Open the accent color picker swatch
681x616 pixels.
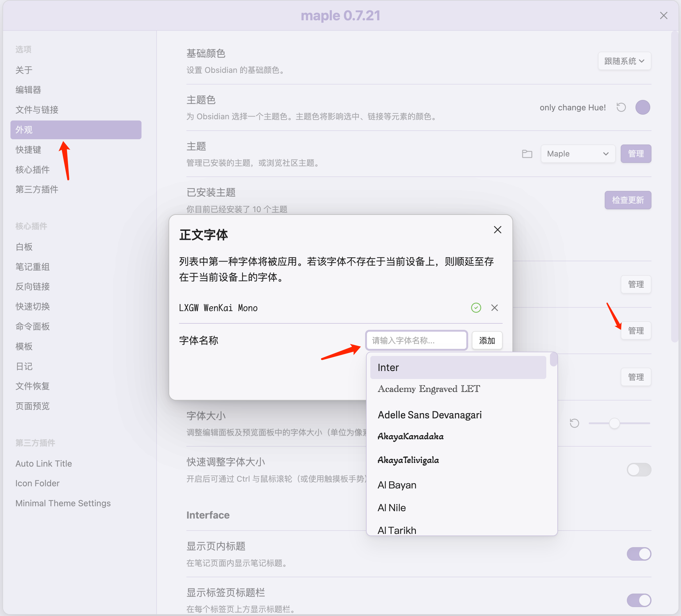643,107
